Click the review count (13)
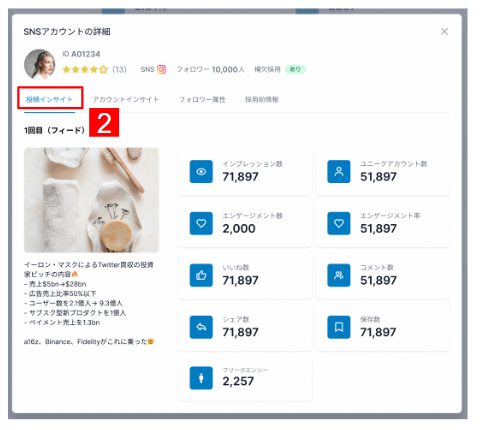This screenshot has width=480, height=430. tap(119, 69)
